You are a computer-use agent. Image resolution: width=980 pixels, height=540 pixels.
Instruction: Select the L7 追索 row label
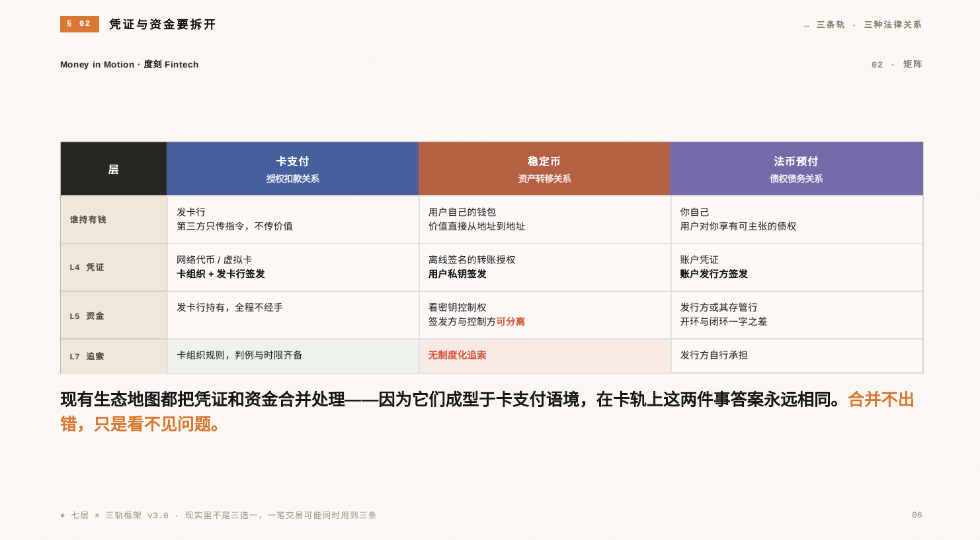click(87, 356)
